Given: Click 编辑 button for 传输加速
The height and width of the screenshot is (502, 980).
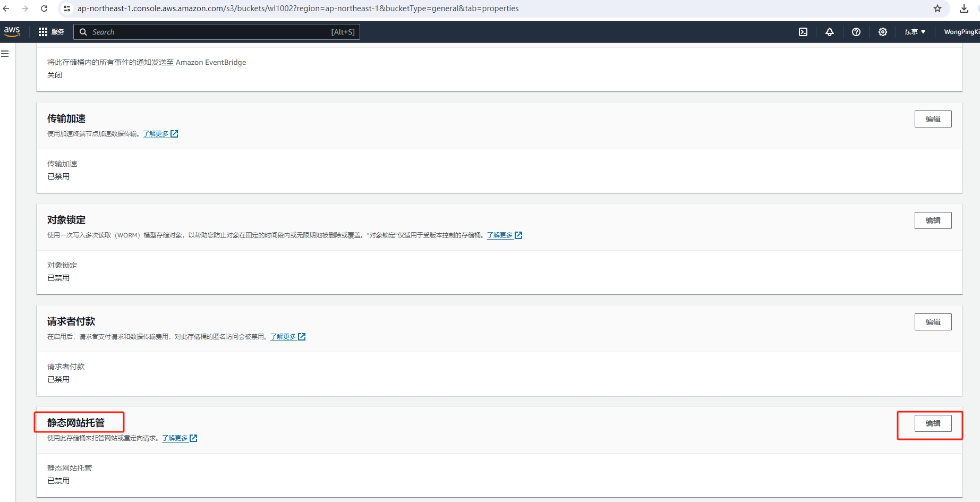Looking at the screenshot, I should pyautogui.click(x=933, y=119).
